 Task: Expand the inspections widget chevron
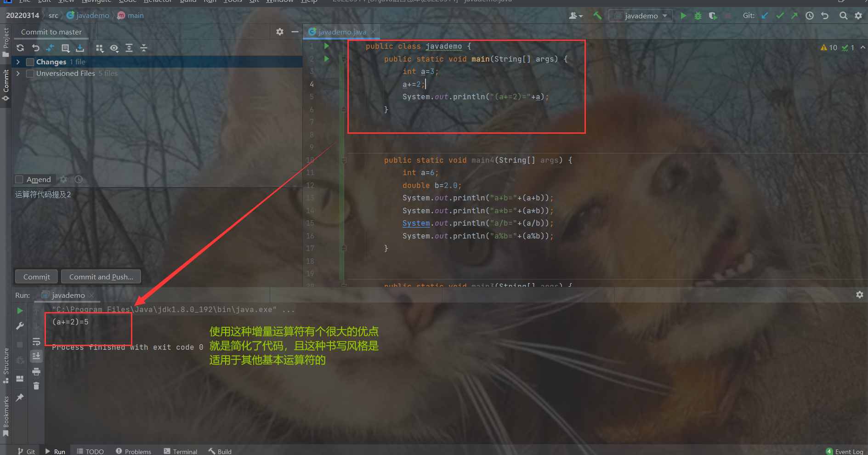coord(863,47)
